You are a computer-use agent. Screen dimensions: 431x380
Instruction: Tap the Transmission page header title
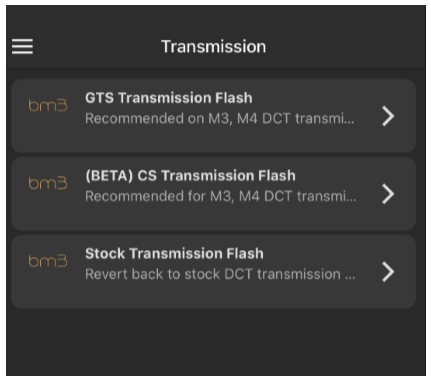click(214, 46)
